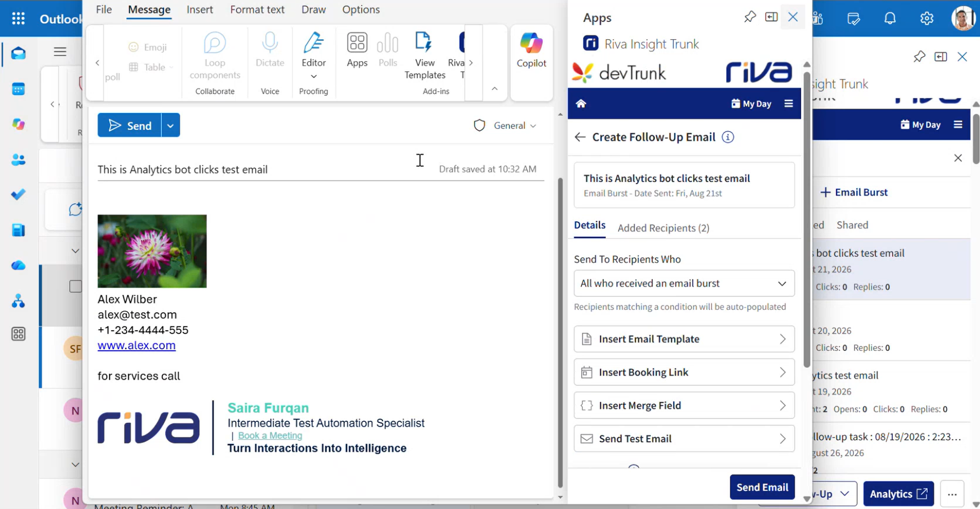Switch to the Draw ribbon tab
980x509 pixels.
(314, 10)
